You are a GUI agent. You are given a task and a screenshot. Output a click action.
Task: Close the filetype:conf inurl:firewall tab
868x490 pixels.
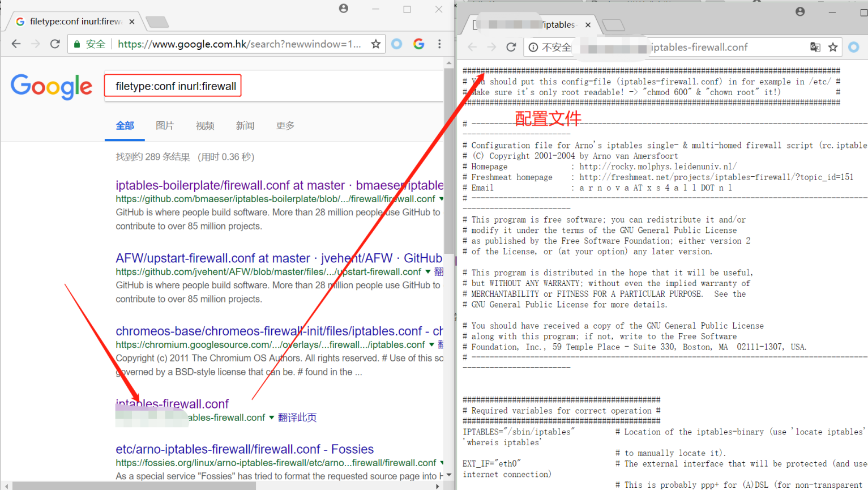[x=132, y=22]
